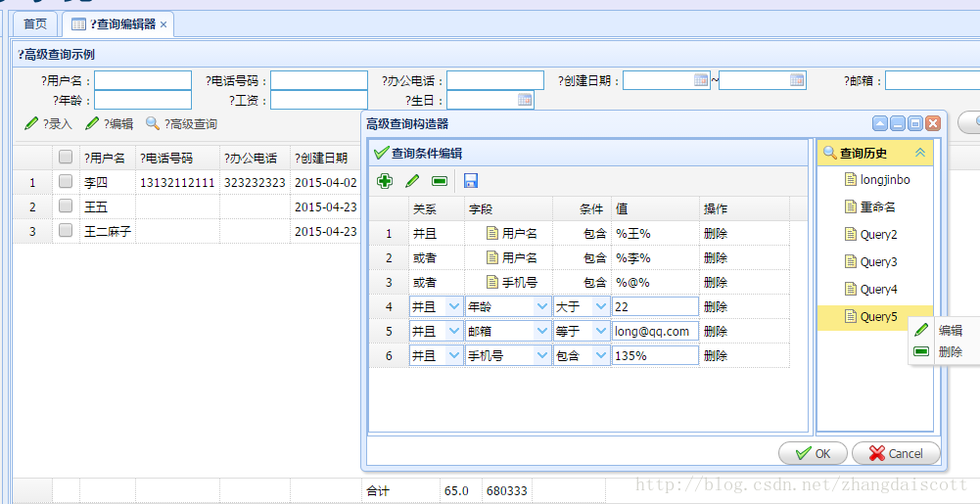Click the ?年龄 search input field
This screenshot has height=504, width=980.
(x=143, y=100)
